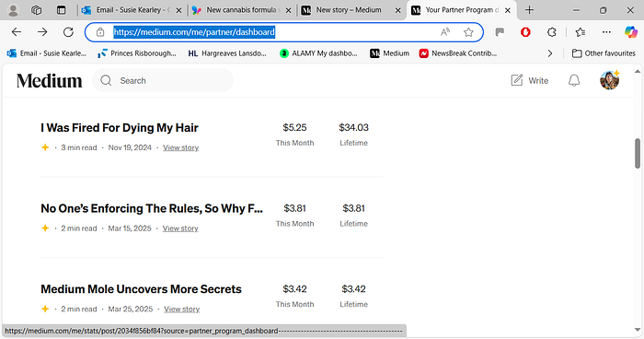Open the Favourites list icon

580,32
